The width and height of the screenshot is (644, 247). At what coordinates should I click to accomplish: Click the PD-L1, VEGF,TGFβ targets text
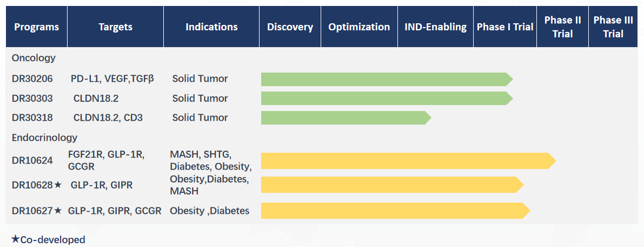(x=112, y=78)
